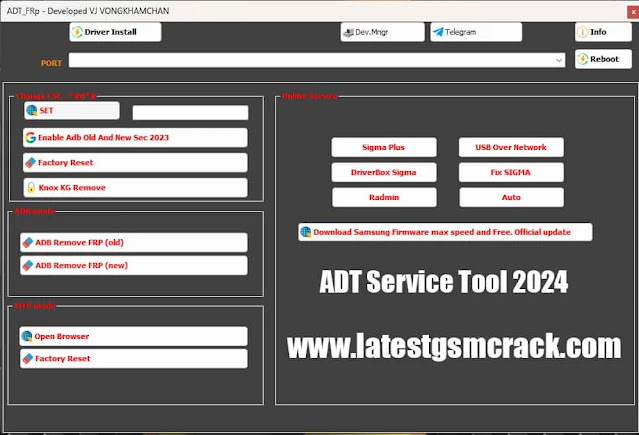
Task: Click the CSC code input field
Action: (190, 113)
